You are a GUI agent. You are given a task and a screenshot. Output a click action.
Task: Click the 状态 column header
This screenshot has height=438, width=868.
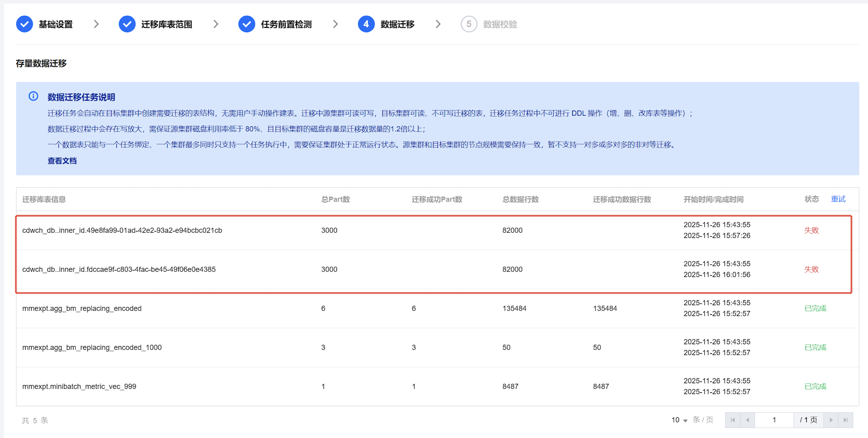[811, 199]
